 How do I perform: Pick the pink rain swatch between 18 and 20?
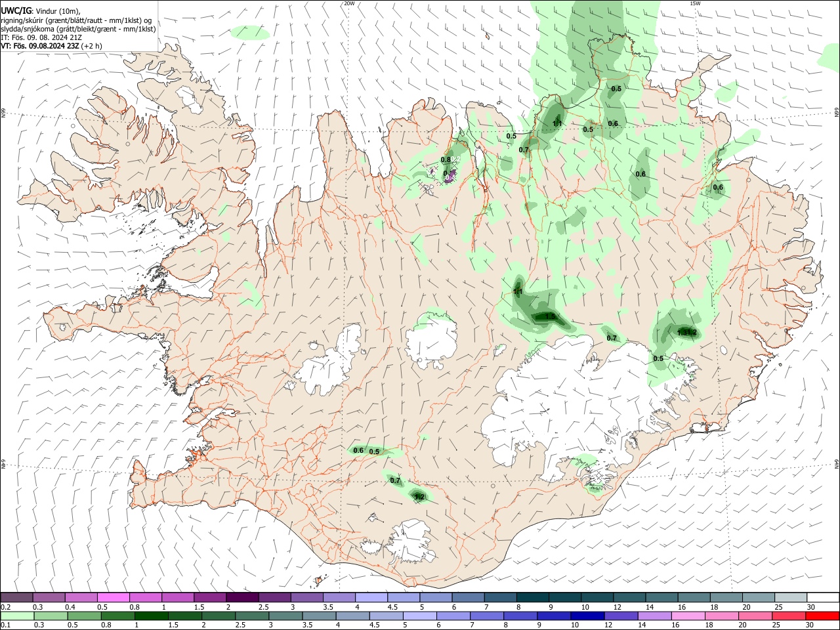click(x=721, y=616)
